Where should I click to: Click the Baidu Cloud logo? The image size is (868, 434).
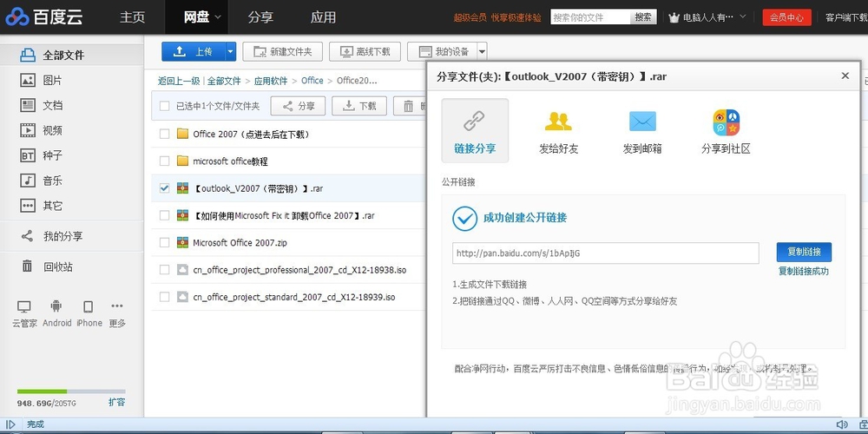pyautogui.click(x=45, y=17)
